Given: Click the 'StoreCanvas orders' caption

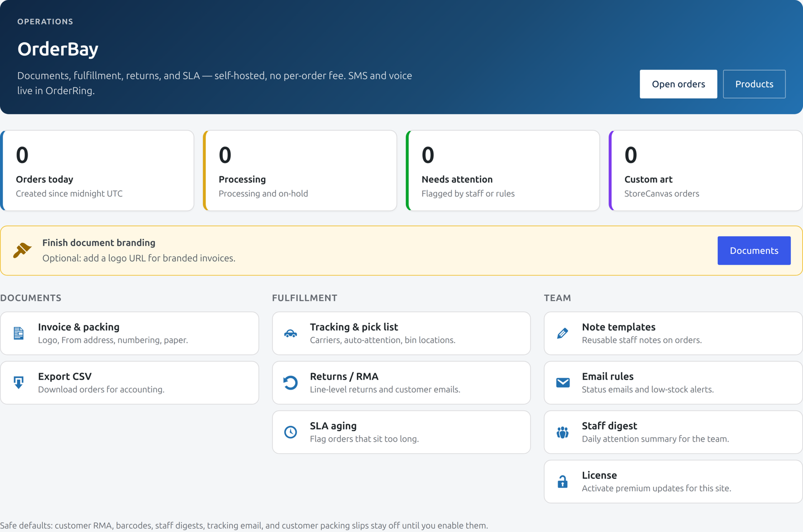Looking at the screenshot, I should point(661,194).
